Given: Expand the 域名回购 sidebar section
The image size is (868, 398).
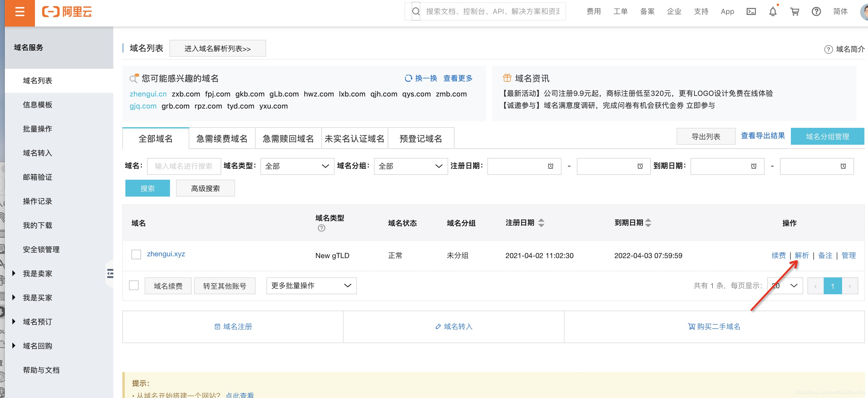Looking at the screenshot, I should pos(14,346).
